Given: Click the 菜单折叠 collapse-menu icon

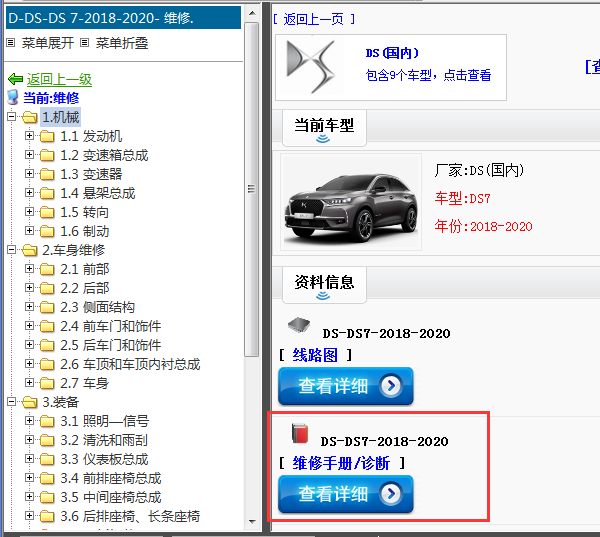Looking at the screenshot, I should point(85,43).
